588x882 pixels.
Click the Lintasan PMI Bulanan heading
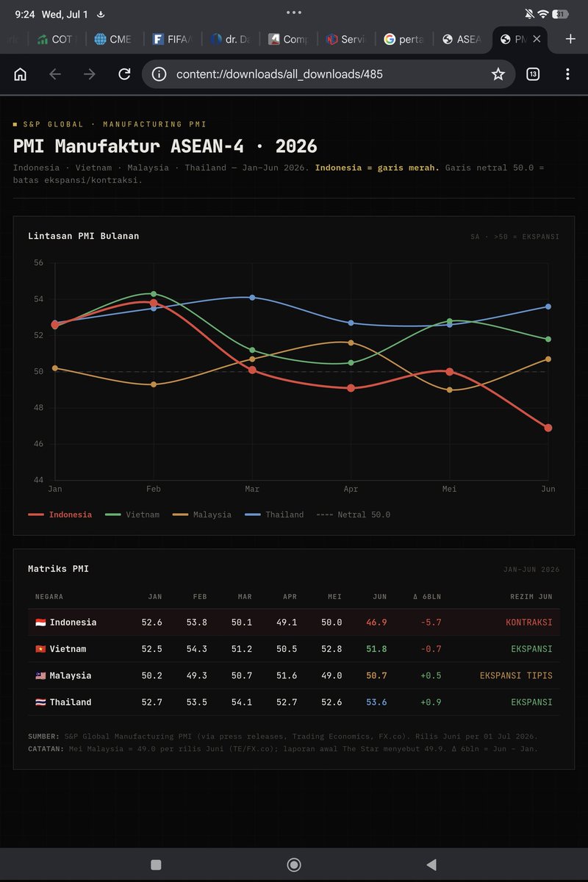pyautogui.click(x=83, y=236)
